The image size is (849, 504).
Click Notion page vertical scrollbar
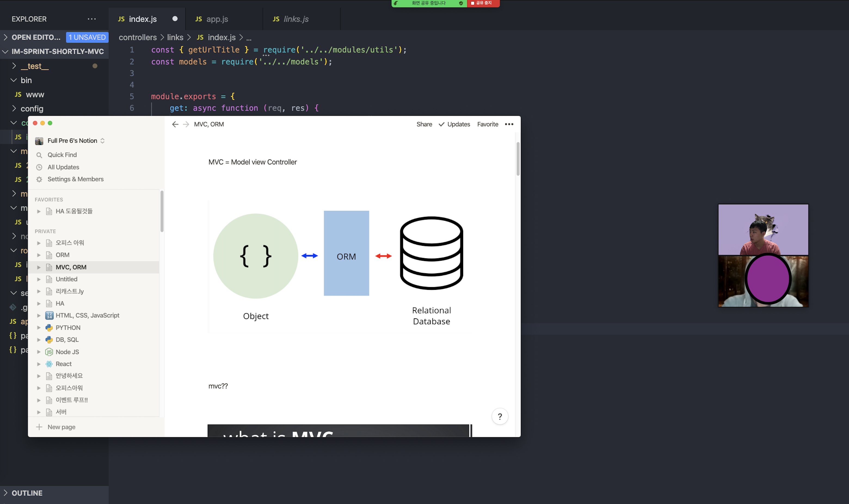tap(518, 159)
